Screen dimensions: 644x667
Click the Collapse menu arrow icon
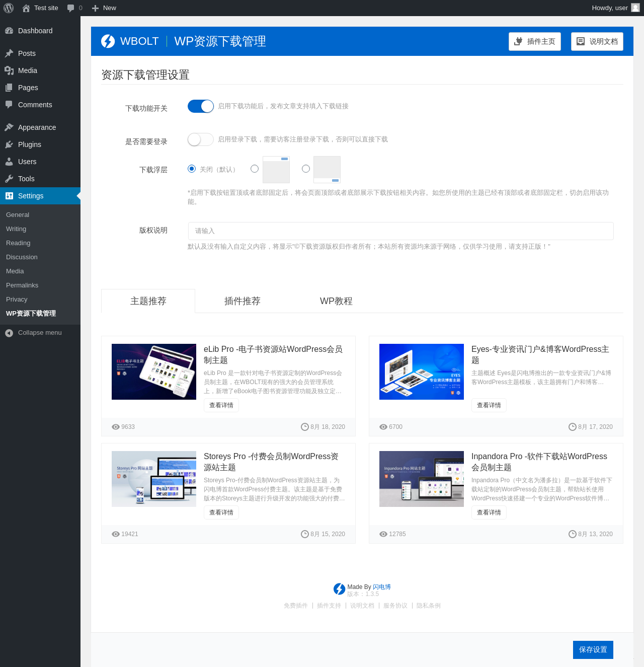[9, 333]
